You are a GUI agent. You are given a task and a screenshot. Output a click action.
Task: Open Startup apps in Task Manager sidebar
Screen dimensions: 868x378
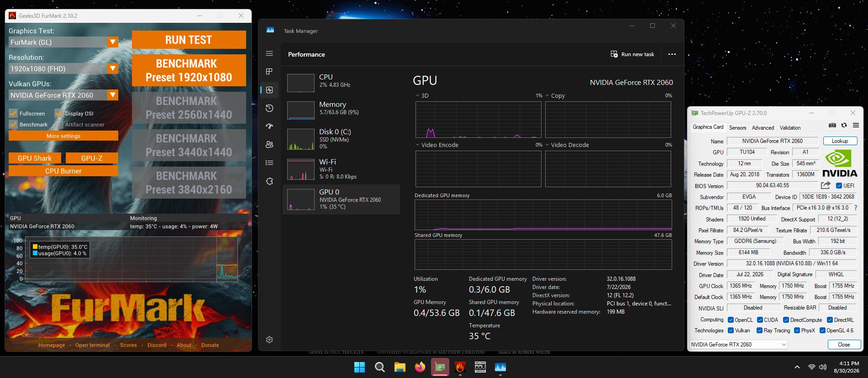pyautogui.click(x=269, y=126)
